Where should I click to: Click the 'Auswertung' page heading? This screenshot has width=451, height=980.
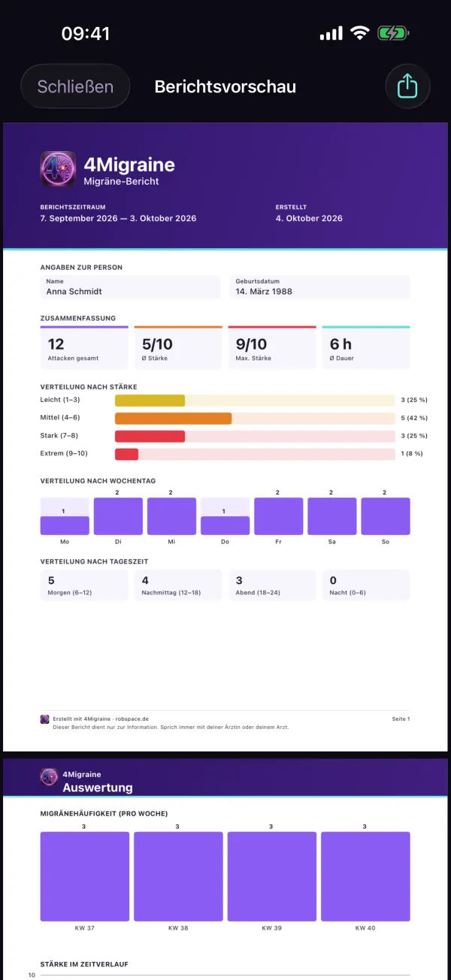click(98, 788)
